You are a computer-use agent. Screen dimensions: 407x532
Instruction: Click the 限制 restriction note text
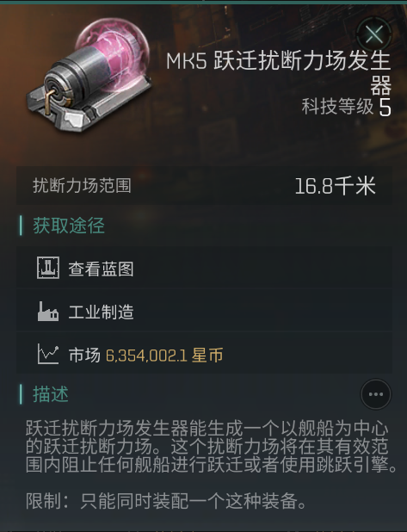click(x=166, y=501)
